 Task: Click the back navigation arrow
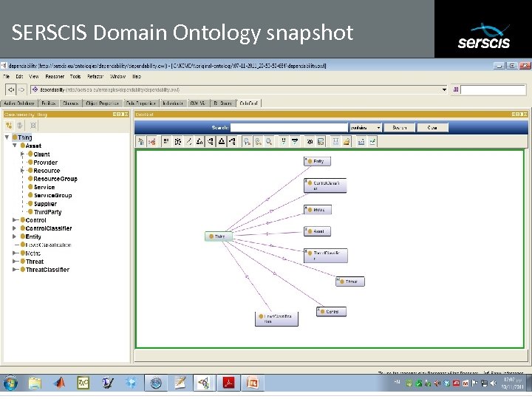[11, 90]
